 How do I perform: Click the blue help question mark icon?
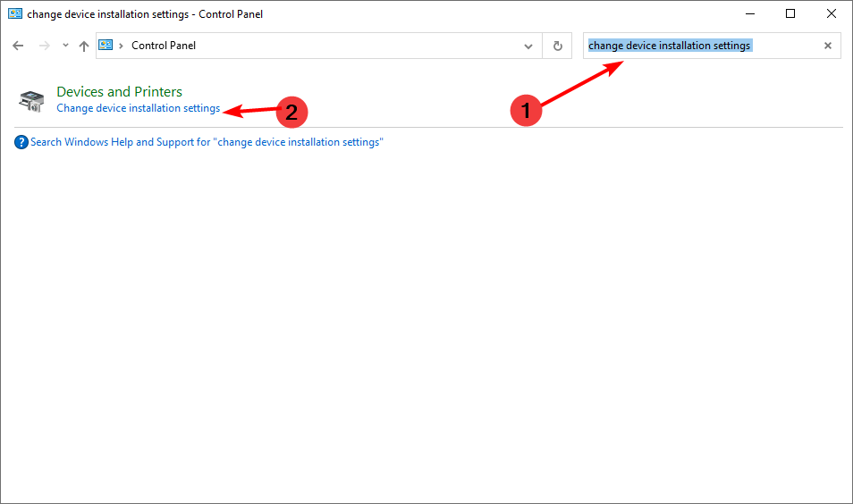pyautogui.click(x=21, y=142)
